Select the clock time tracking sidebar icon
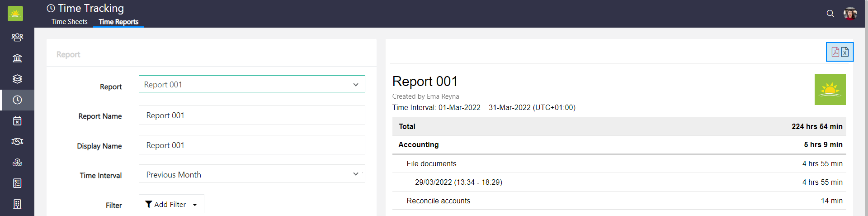This screenshot has width=868, height=216. [17, 100]
